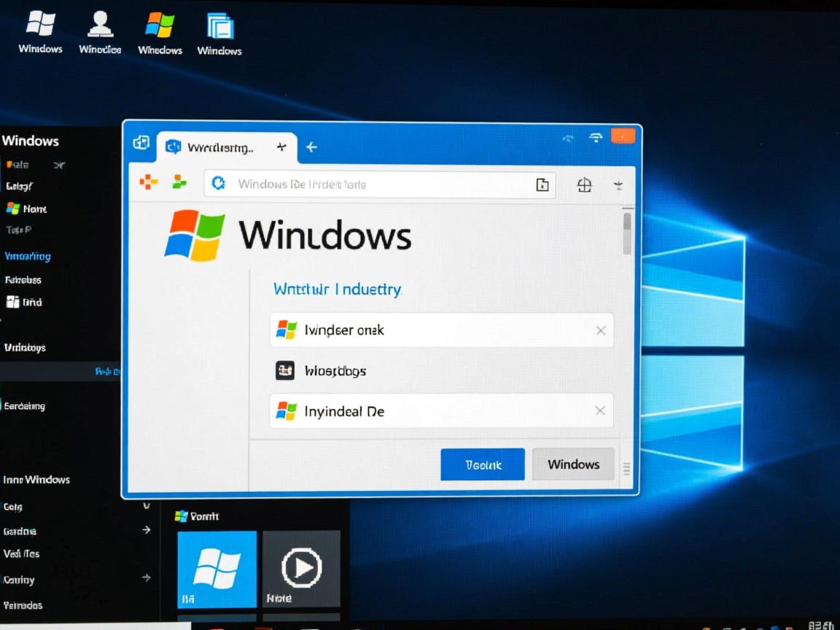
Task: Click the gray Windows button
Action: click(x=573, y=464)
